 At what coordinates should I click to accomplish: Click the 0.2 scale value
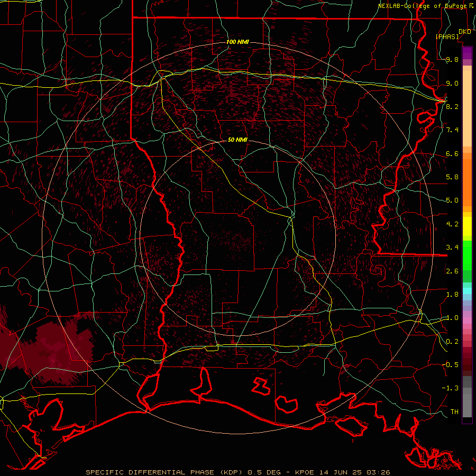[452, 342]
